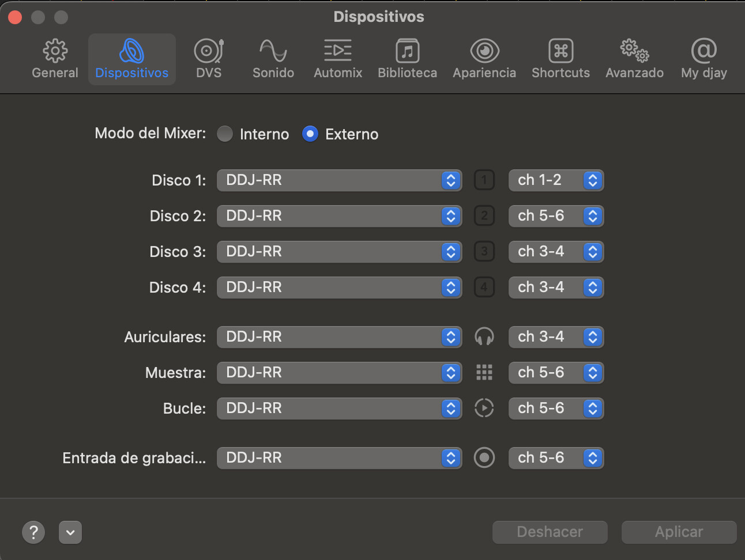Click the Deshacer button
745x560 pixels.
click(550, 532)
